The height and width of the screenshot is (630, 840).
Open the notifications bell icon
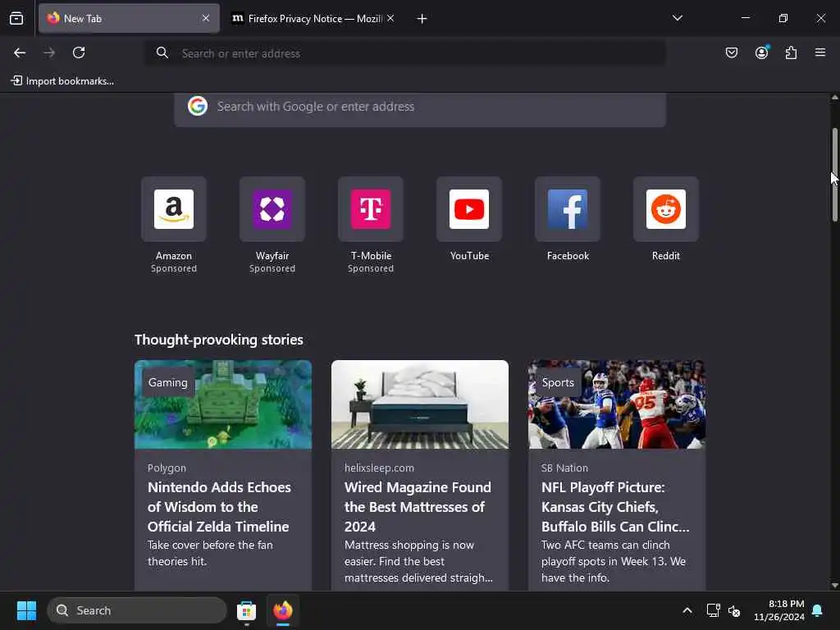(x=818, y=610)
